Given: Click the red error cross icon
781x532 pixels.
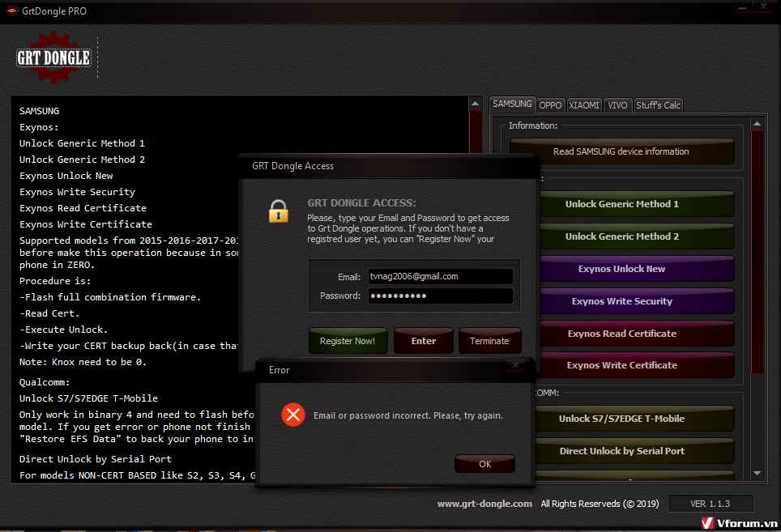Looking at the screenshot, I should pyautogui.click(x=293, y=415).
